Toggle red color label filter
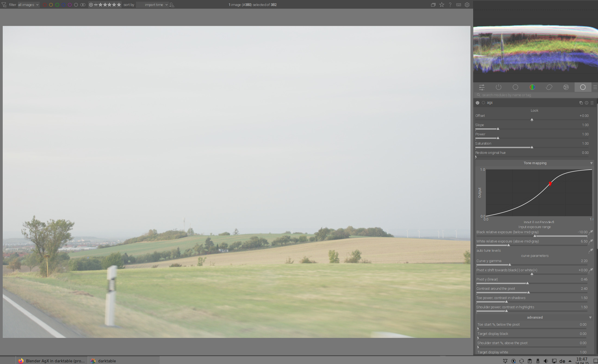This screenshot has height=364, width=598. [x=45, y=5]
